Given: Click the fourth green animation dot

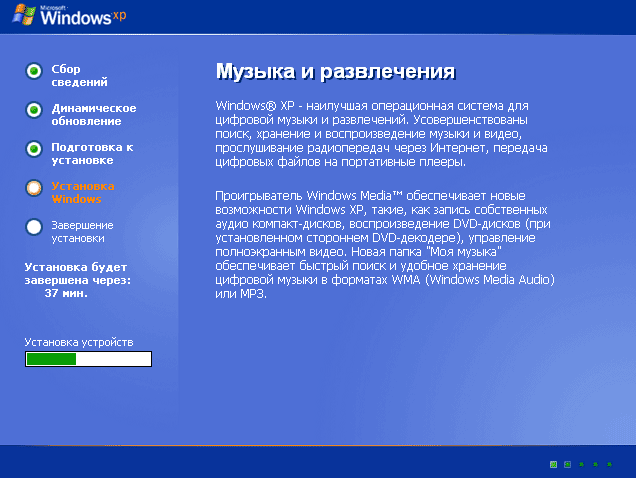Looking at the screenshot, I should point(595,464).
